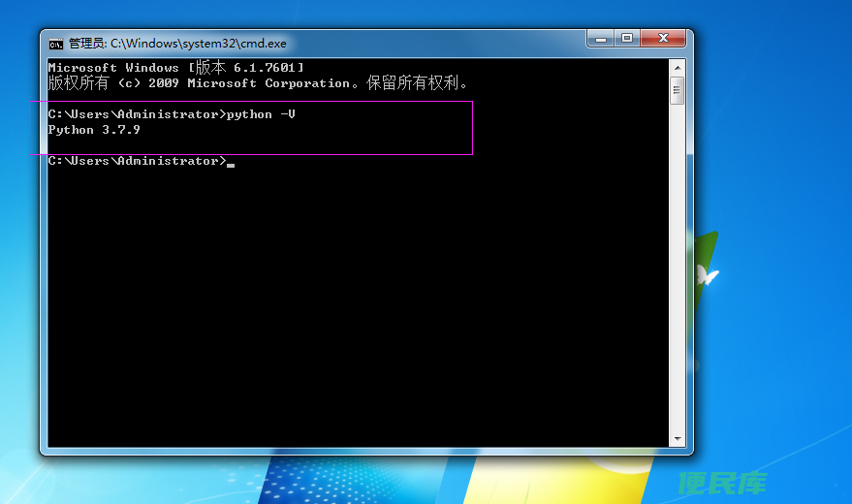Viewport: 852px width, 504px height.
Task: Maximize the cmd.exe window
Action: (627, 39)
